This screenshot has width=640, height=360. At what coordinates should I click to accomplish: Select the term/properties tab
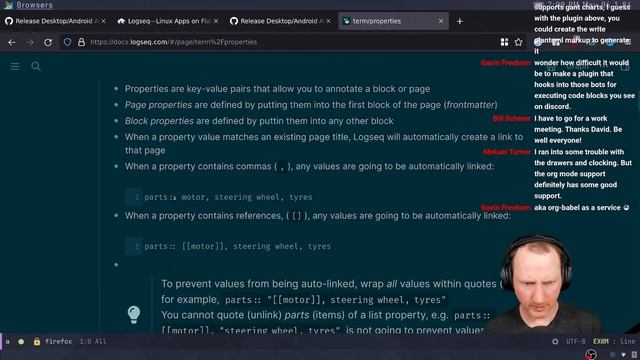pyautogui.click(x=393, y=21)
